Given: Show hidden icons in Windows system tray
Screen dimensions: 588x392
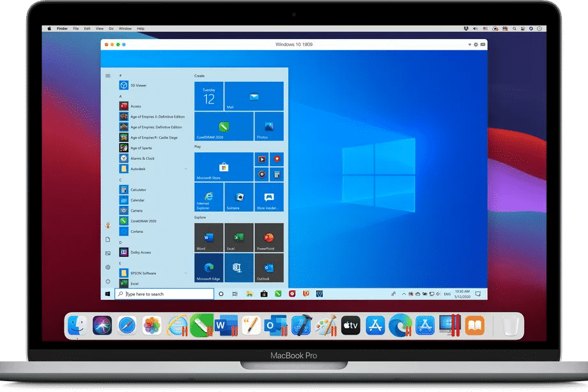Looking at the screenshot, I should click(404, 294).
